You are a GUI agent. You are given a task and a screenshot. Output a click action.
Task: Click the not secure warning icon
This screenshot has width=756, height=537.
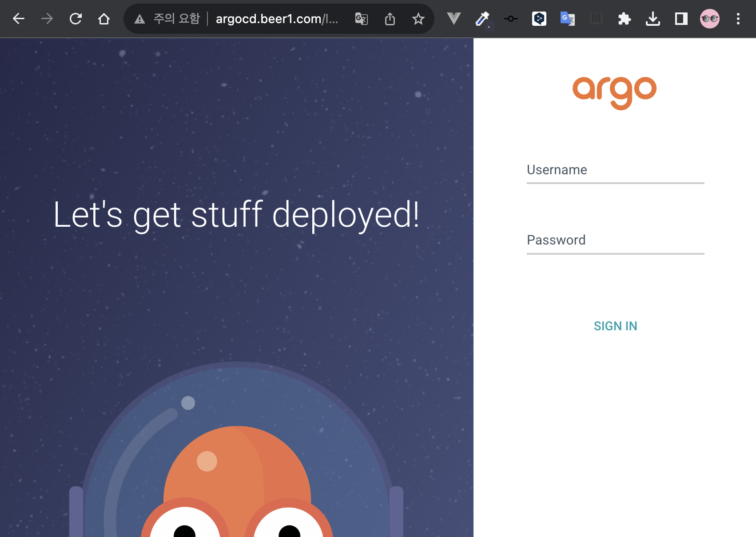point(139,19)
